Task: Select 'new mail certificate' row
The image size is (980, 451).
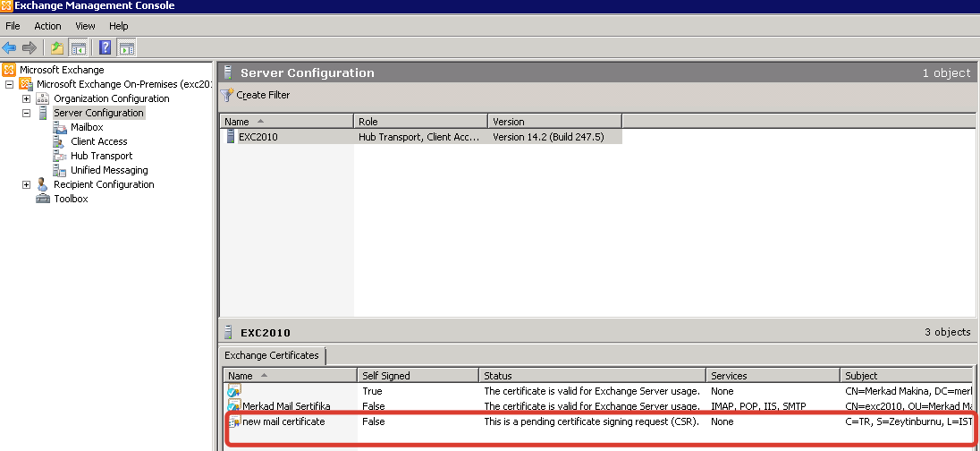Action: (597, 421)
